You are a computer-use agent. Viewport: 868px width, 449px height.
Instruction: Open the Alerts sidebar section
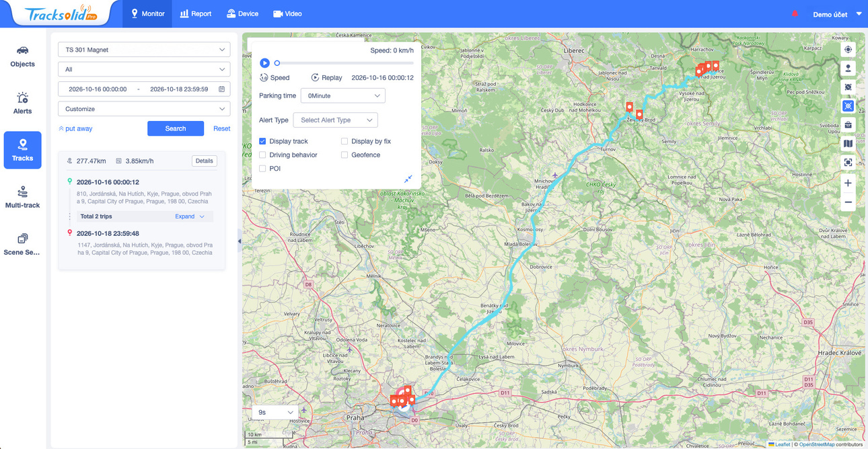point(22,103)
